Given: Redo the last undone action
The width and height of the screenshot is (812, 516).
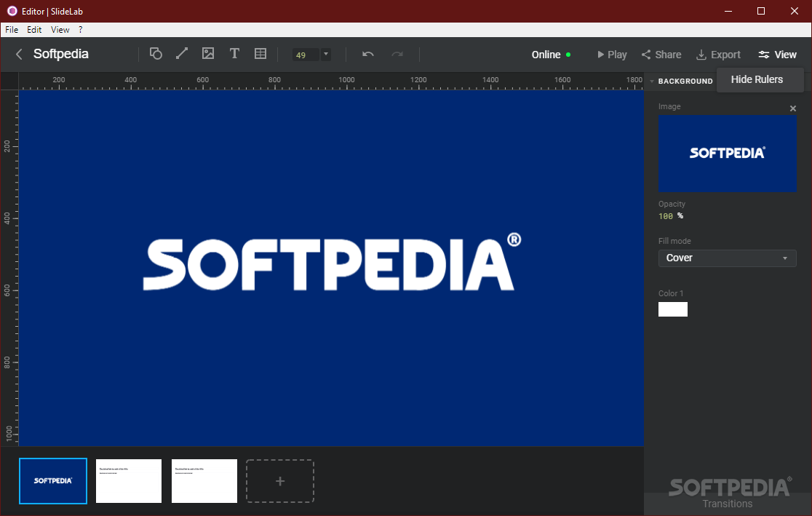Looking at the screenshot, I should point(397,55).
